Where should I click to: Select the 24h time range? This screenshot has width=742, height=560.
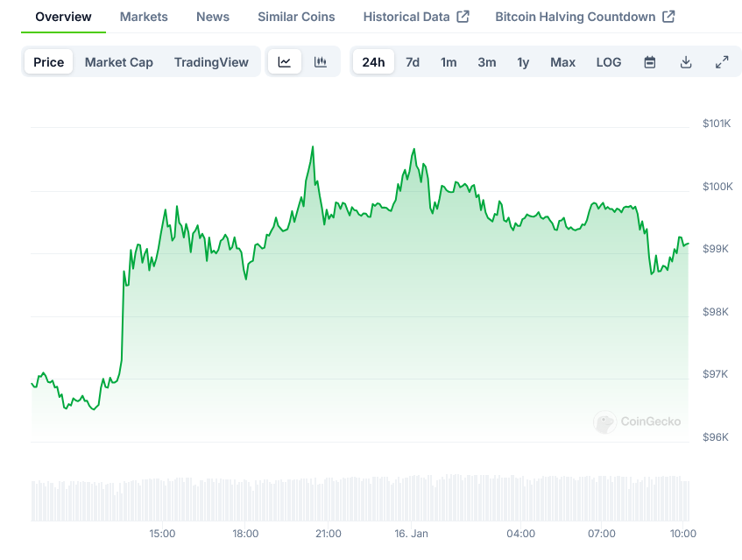coord(373,62)
